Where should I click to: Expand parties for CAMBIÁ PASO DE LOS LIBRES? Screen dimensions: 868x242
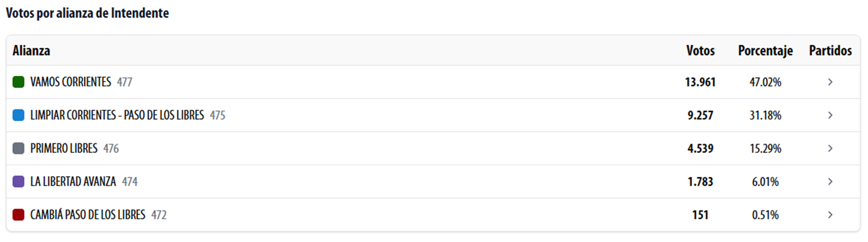click(x=830, y=215)
